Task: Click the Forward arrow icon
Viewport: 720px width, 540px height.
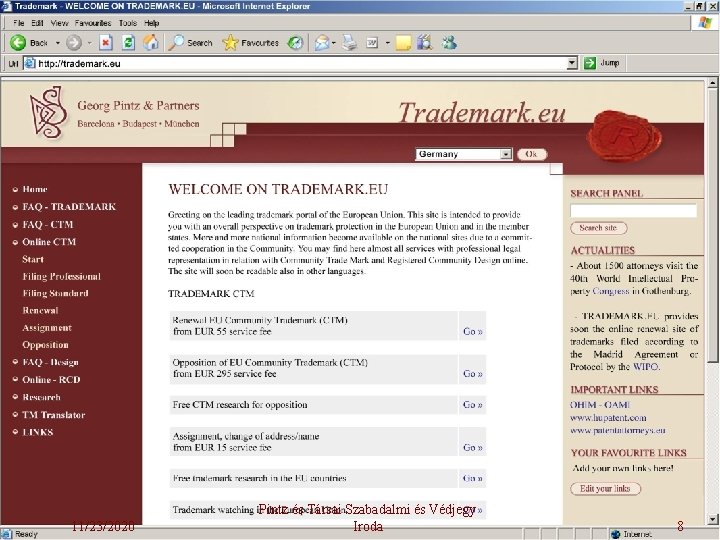Action: click(x=73, y=43)
